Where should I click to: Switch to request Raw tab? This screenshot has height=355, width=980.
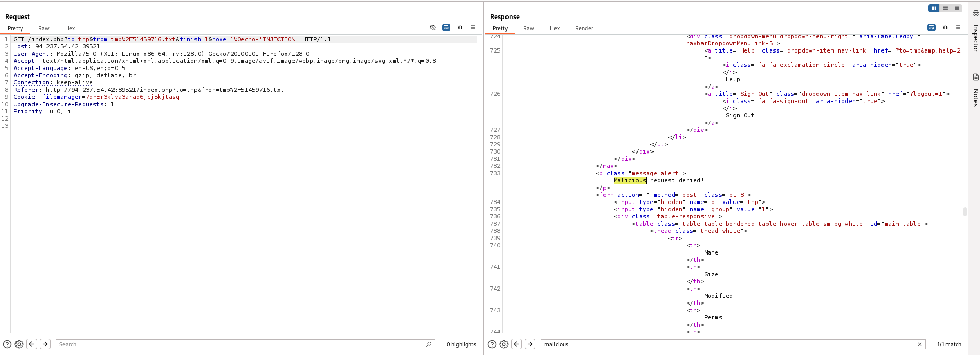[x=44, y=28]
